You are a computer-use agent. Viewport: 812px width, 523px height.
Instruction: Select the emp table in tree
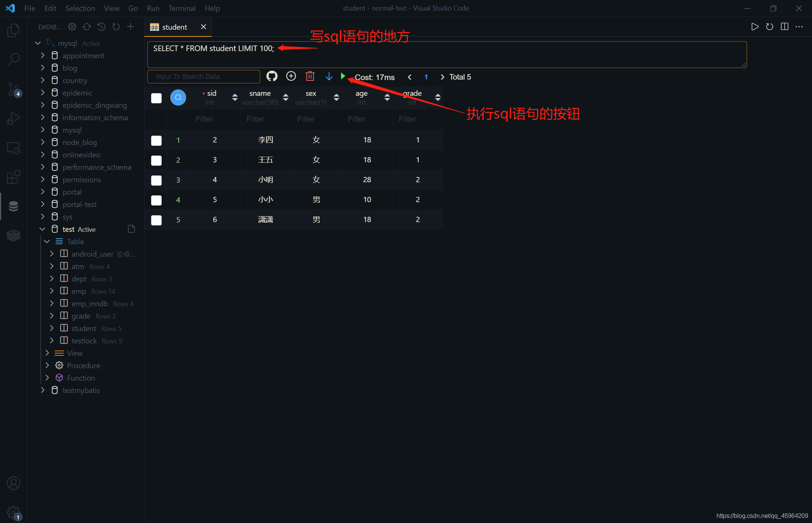(79, 291)
